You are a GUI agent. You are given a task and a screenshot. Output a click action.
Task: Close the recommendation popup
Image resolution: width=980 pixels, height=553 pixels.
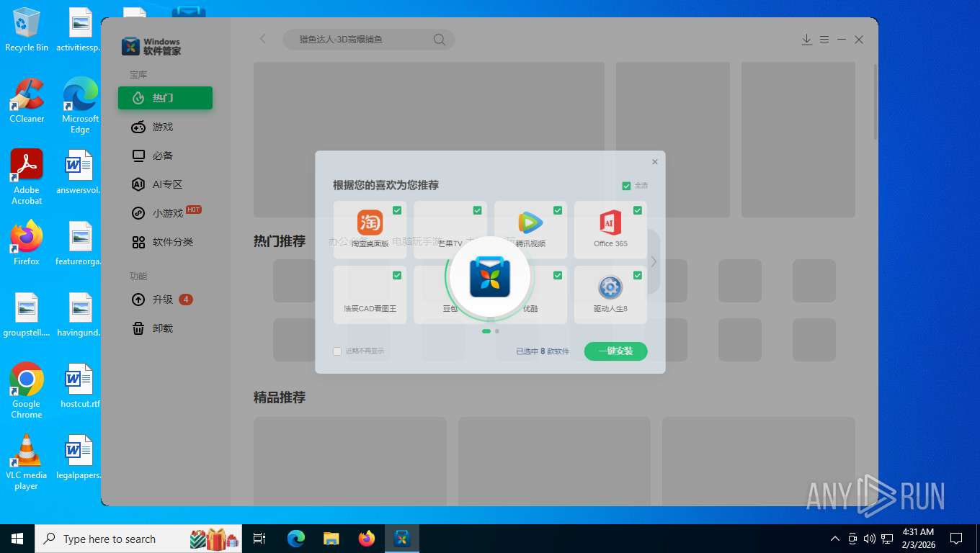pos(655,162)
